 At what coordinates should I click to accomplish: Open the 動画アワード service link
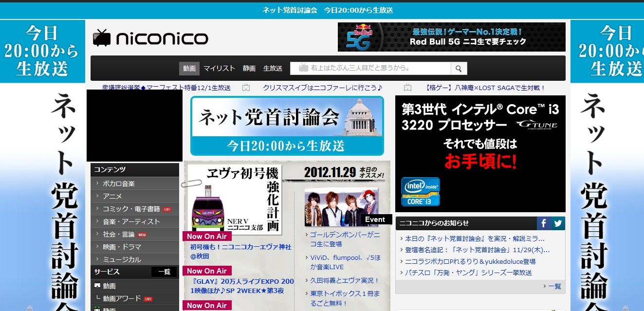coord(122,298)
